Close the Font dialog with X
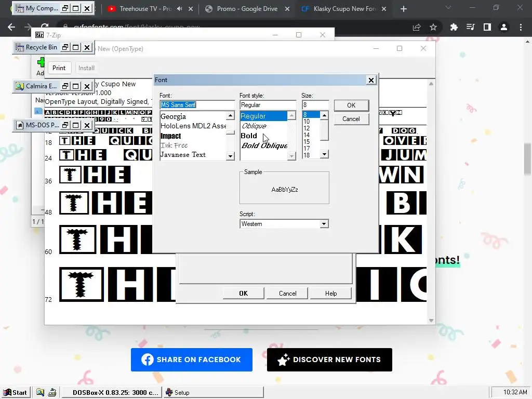Viewport: 532px width, 399px height. [371, 80]
